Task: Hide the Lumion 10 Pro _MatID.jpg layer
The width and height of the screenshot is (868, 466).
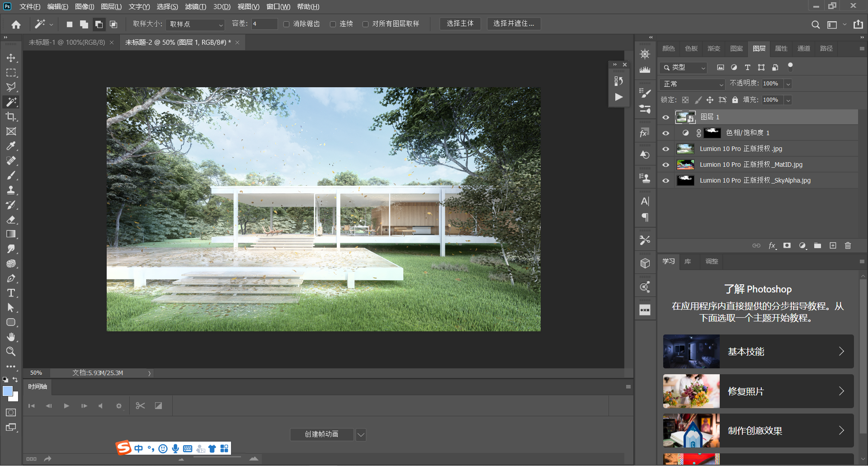Action: point(665,165)
